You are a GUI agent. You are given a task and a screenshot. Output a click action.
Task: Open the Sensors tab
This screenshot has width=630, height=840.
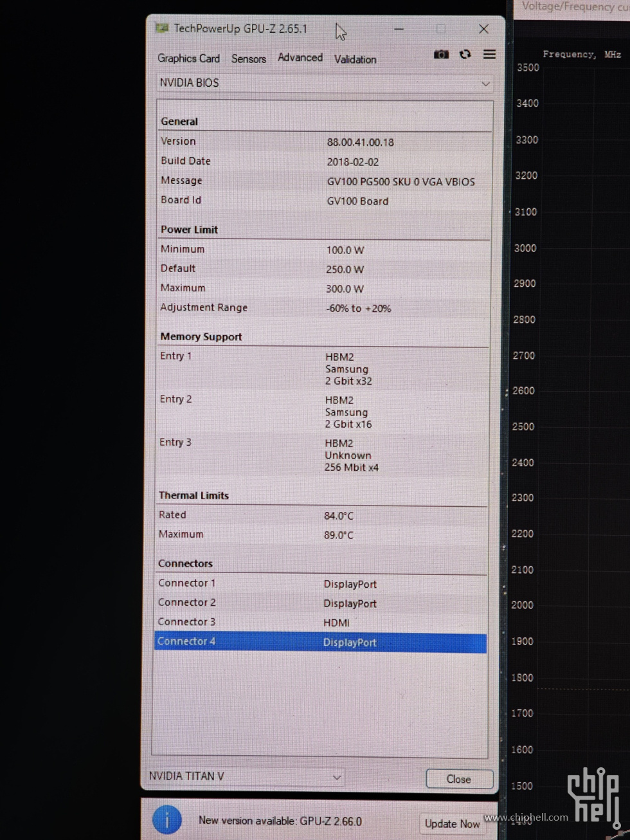click(x=249, y=59)
